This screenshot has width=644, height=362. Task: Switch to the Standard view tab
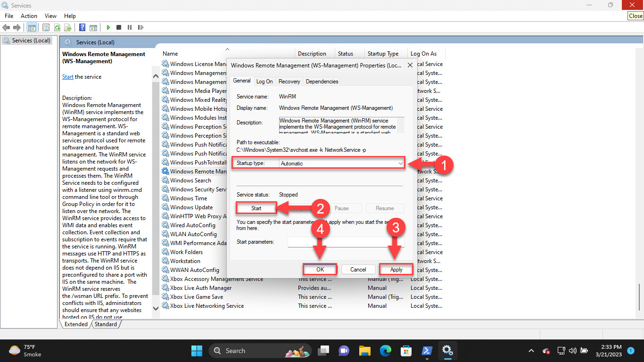pyautogui.click(x=106, y=324)
